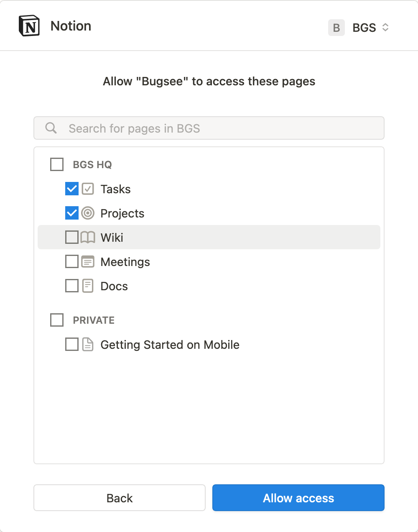
Task: Click the magnifying glass search icon
Action: click(51, 128)
